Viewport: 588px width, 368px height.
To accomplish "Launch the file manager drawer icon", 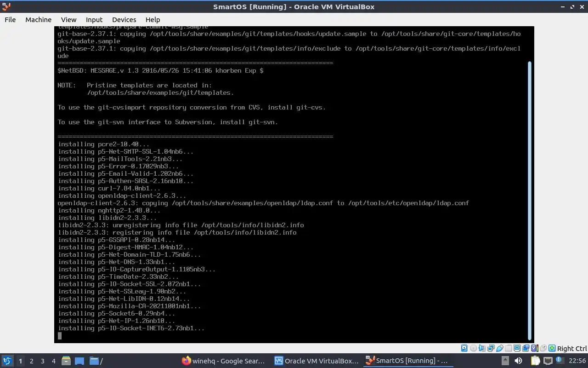I will (66, 361).
